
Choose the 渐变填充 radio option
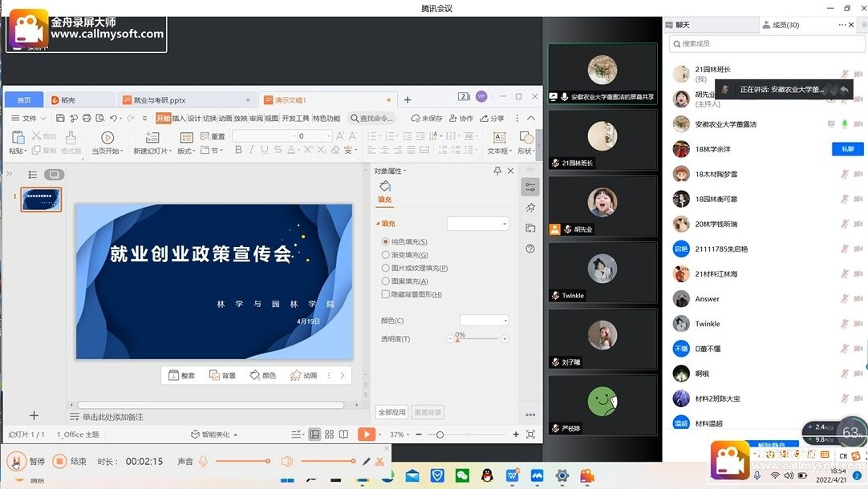pos(386,255)
